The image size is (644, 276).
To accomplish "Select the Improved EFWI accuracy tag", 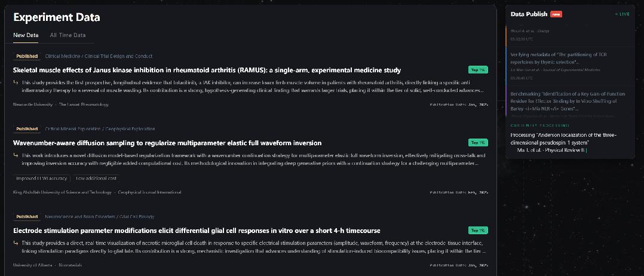I will click(x=41, y=178).
